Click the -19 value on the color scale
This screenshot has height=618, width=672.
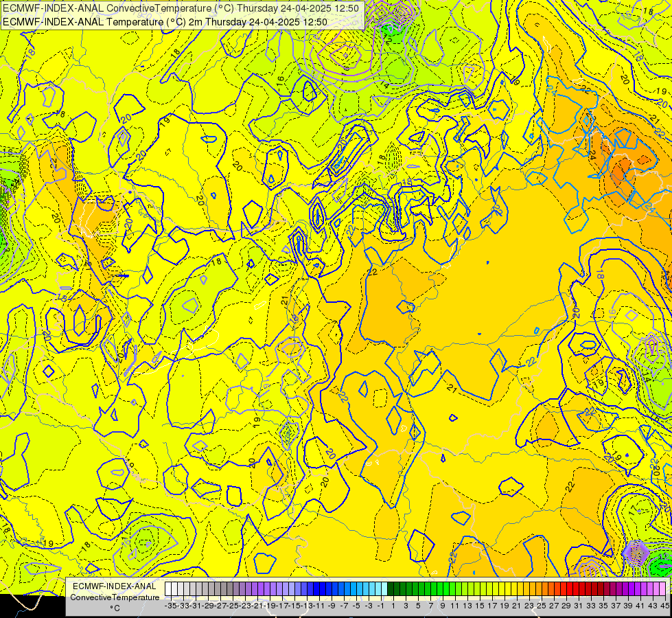coord(270,606)
